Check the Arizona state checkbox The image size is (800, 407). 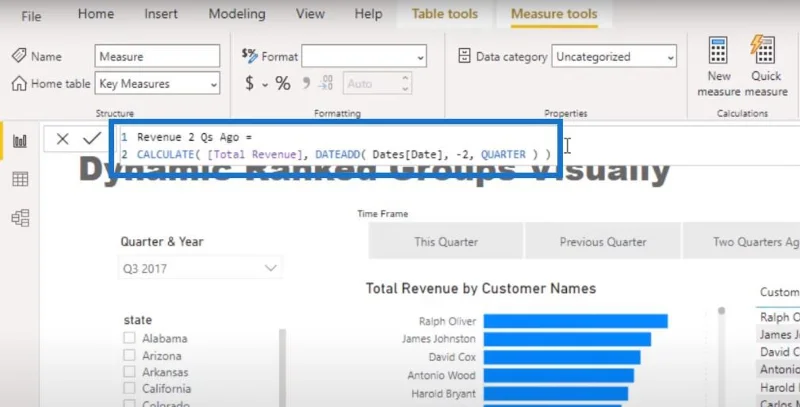pyautogui.click(x=130, y=355)
